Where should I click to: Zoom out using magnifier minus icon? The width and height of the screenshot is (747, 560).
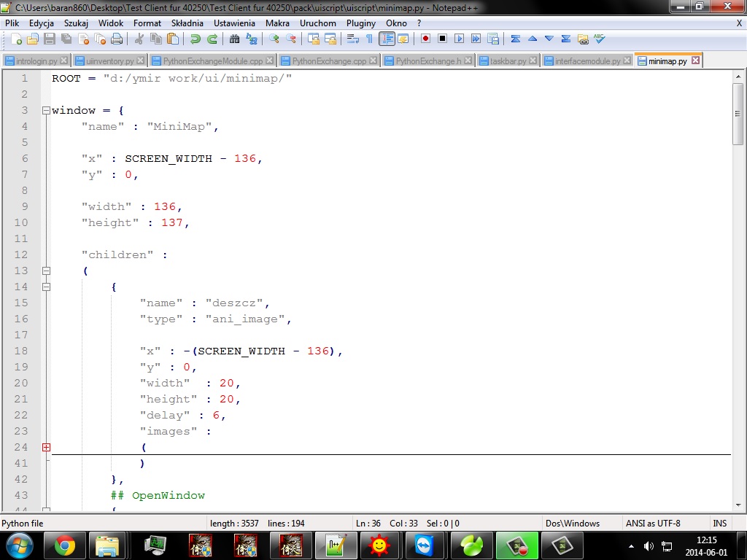(x=290, y=39)
